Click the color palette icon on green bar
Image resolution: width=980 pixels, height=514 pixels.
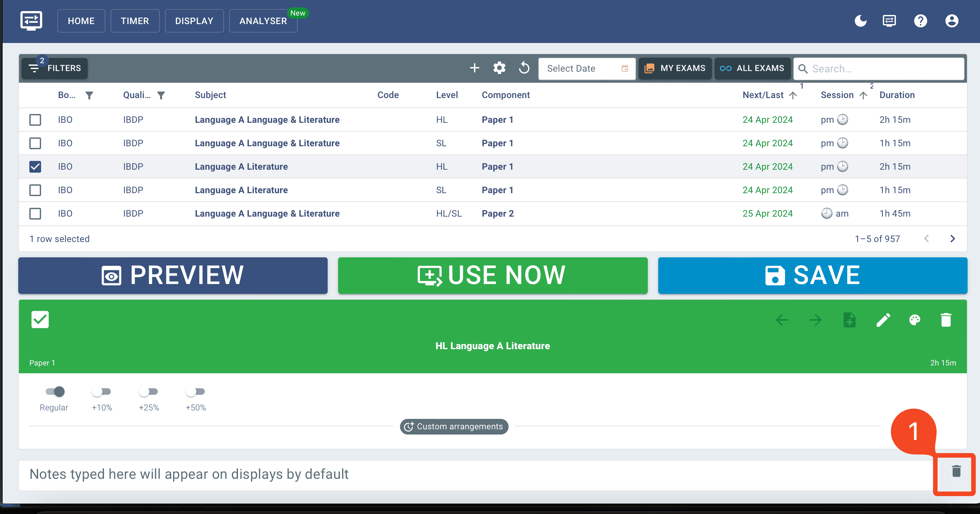914,320
